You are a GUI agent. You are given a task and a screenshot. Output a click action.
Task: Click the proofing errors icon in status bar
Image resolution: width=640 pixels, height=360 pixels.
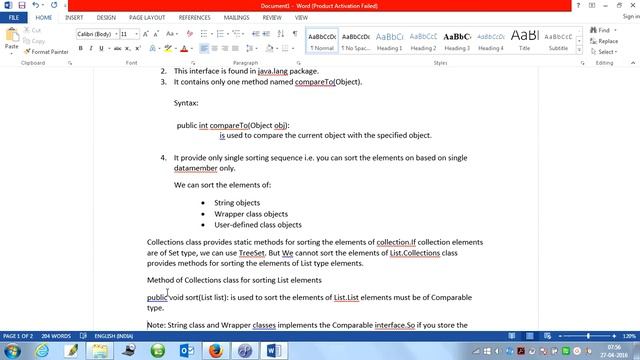point(83,336)
